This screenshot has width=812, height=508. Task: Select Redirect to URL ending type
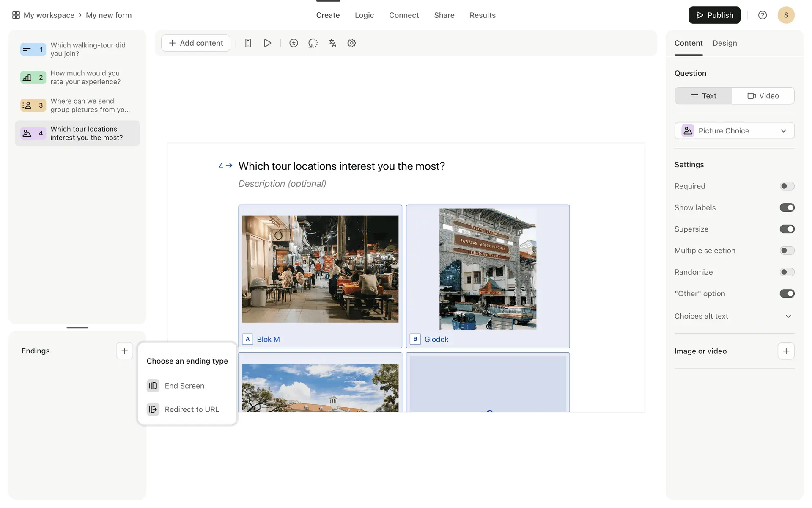(x=192, y=409)
